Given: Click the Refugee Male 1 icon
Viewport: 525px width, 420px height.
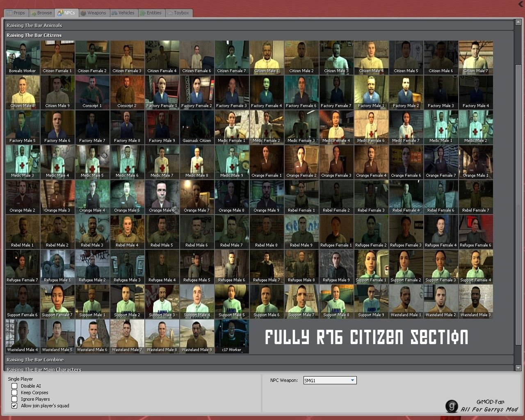Looking at the screenshot, I should 57,267.
